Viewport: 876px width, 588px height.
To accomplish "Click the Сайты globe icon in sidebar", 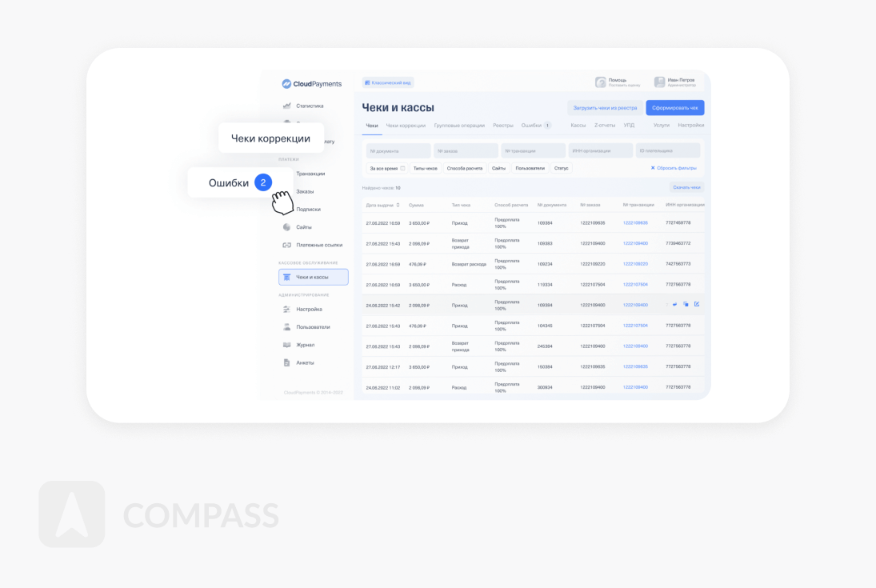I will pyautogui.click(x=286, y=227).
